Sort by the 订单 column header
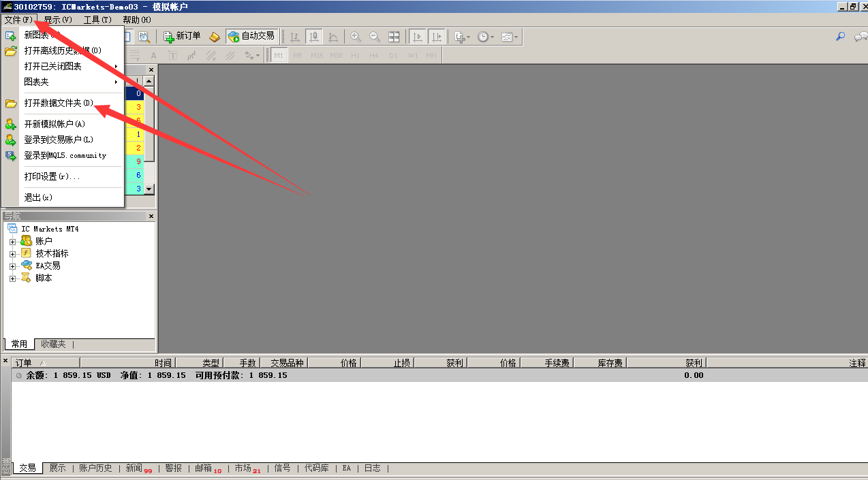This screenshot has height=480, width=868. click(x=46, y=364)
